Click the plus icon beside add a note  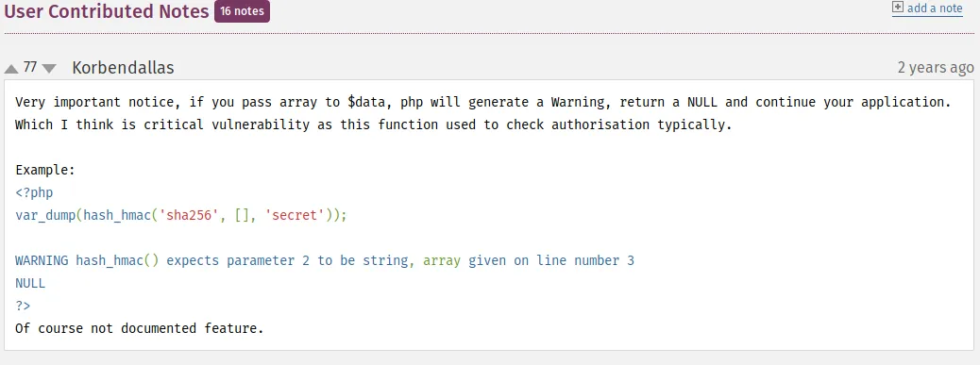[898, 8]
